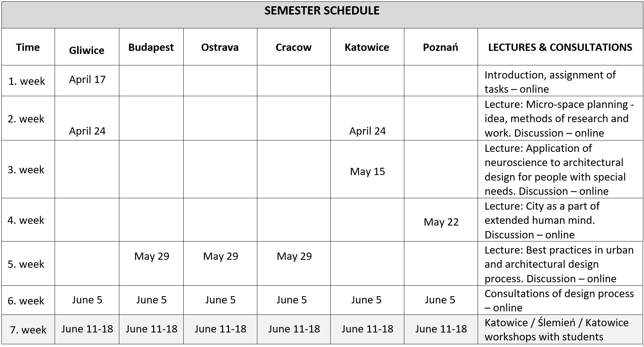Click the Poznań column header

440,47
